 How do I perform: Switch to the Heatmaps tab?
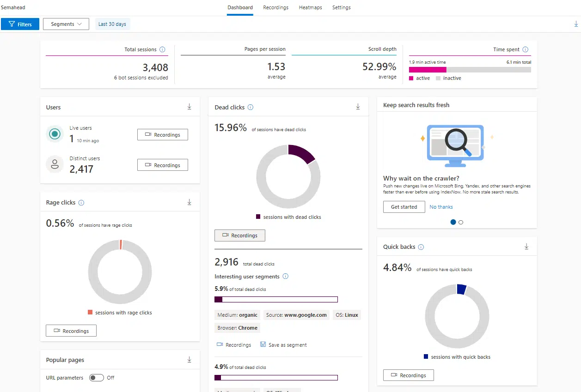point(310,7)
